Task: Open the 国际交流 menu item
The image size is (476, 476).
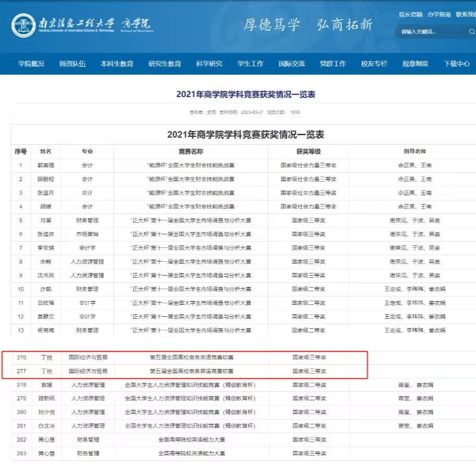Action: pos(292,64)
